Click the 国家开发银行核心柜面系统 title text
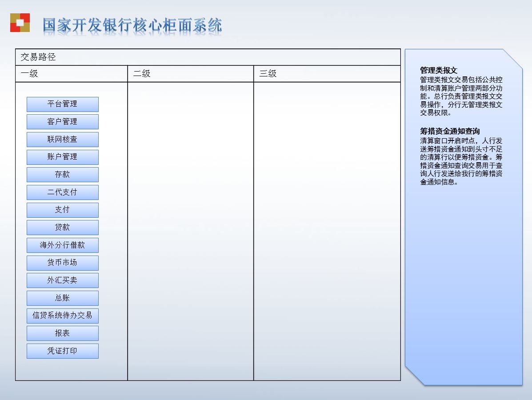Screen dimensions: 532x400 (x=132, y=25)
